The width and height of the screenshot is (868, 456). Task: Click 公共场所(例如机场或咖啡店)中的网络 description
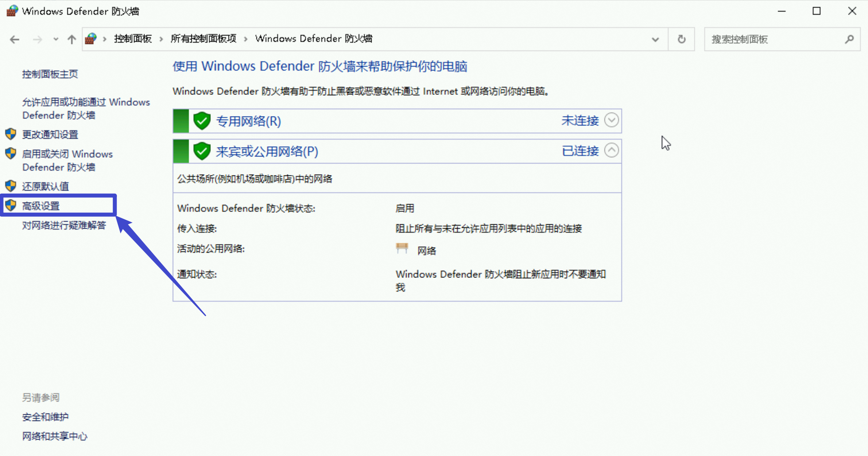pyautogui.click(x=255, y=179)
